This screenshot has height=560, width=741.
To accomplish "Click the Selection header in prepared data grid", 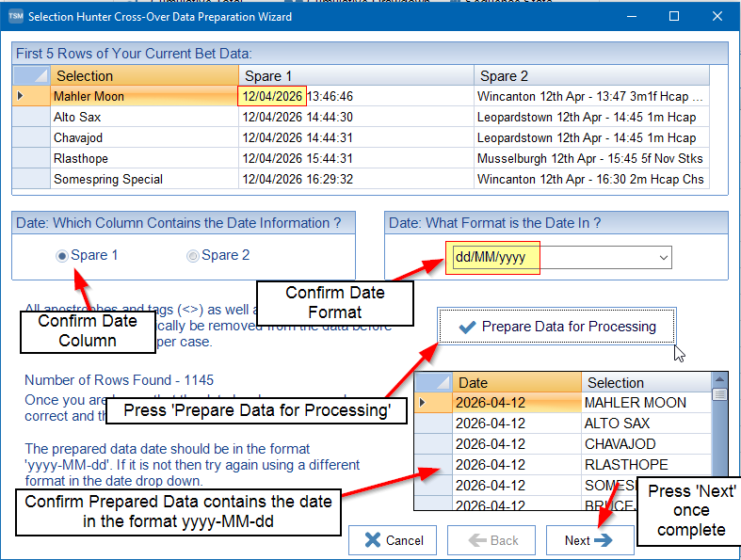I will pos(646,382).
